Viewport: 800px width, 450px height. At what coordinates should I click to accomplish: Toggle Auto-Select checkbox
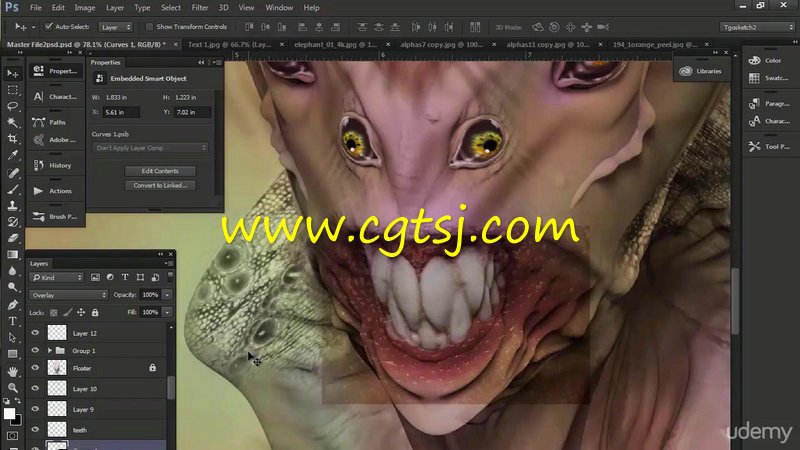coord(49,27)
